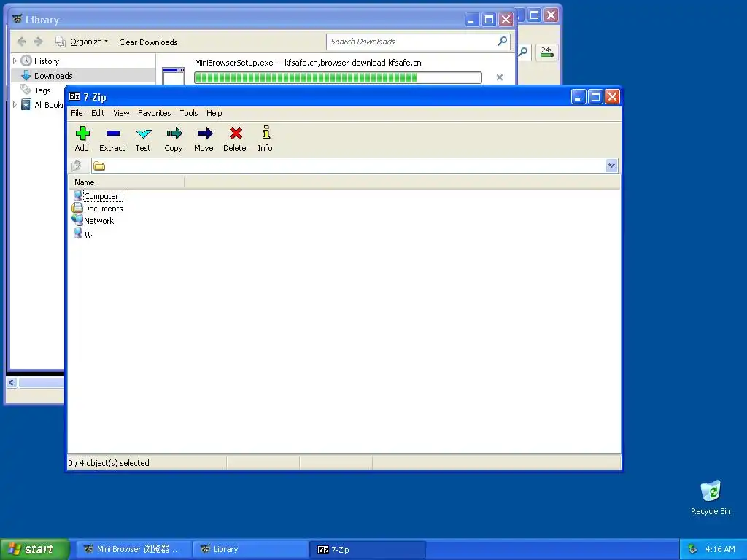The image size is (747, 560).
Task: Open the View menu in 7-Zip
Action: 121,113
